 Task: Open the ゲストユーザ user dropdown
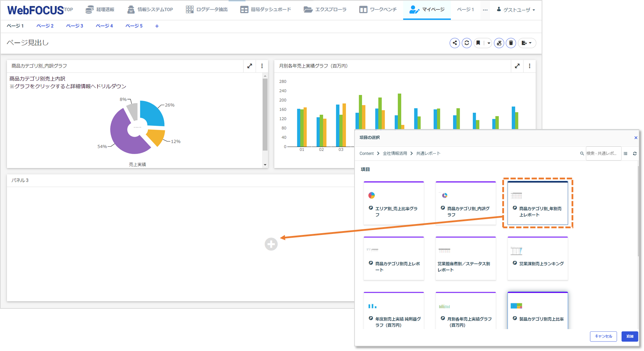pos(515,9)
